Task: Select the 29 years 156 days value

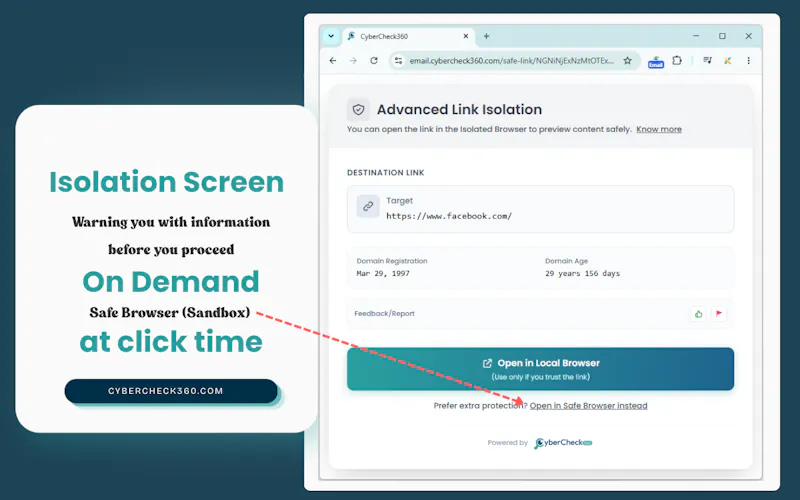Action: point(582,273)
